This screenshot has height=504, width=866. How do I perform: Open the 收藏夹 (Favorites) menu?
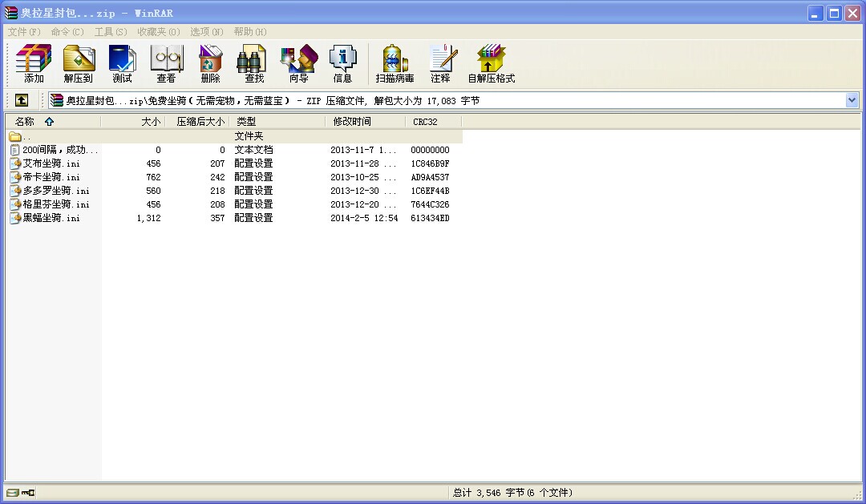coord(158,32)
